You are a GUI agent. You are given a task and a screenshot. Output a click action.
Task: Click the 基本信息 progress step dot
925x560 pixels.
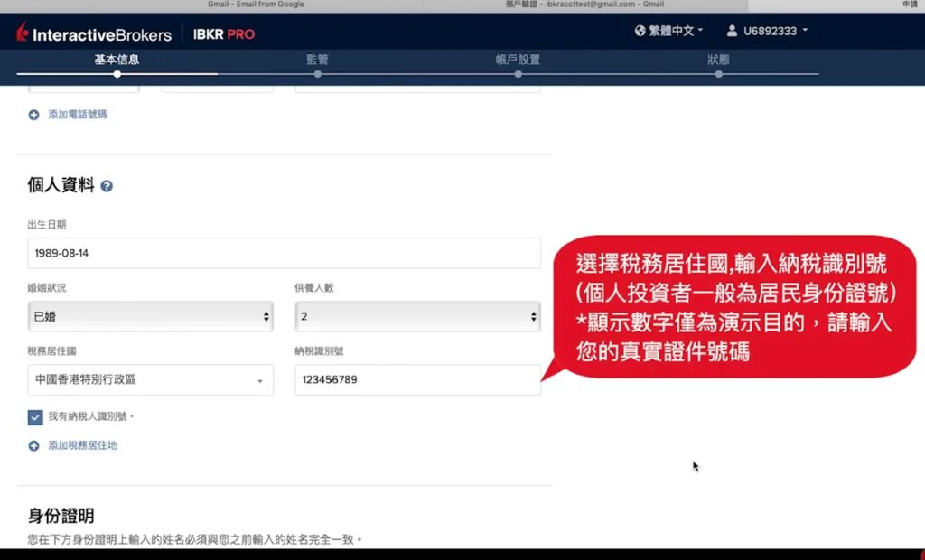point(117,74)
